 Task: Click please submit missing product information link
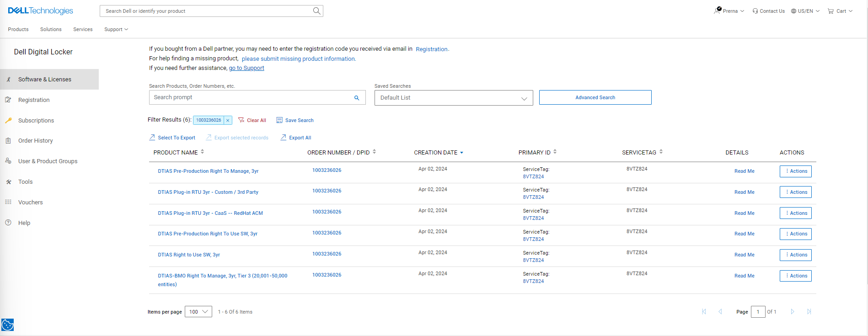tap(299, 59)
